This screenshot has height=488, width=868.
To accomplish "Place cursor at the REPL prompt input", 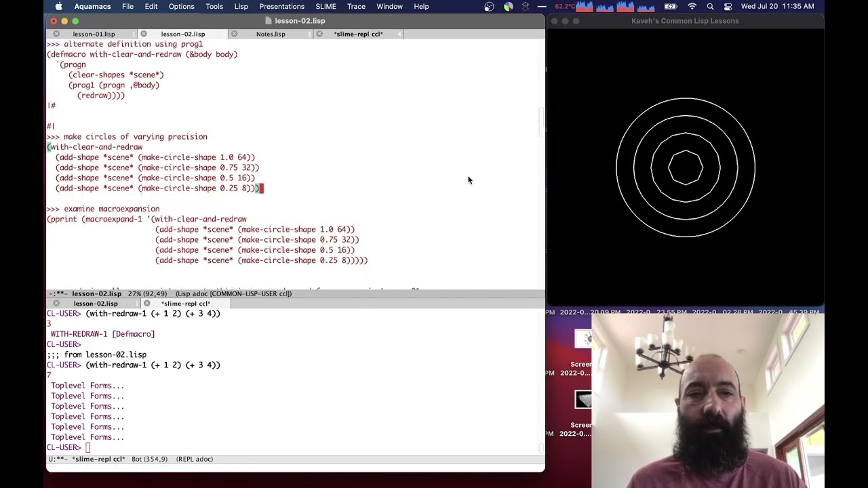I will point(88,447).
